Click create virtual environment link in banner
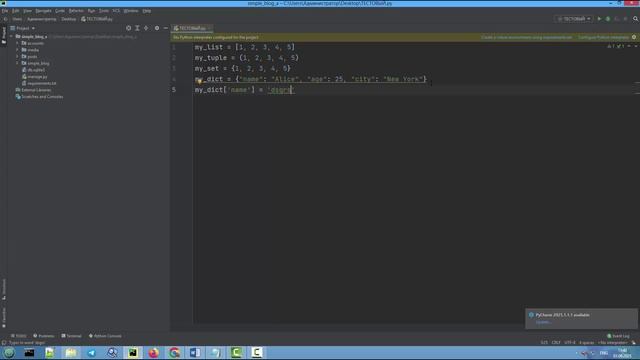Screen dimensions: 640x360 527,37
